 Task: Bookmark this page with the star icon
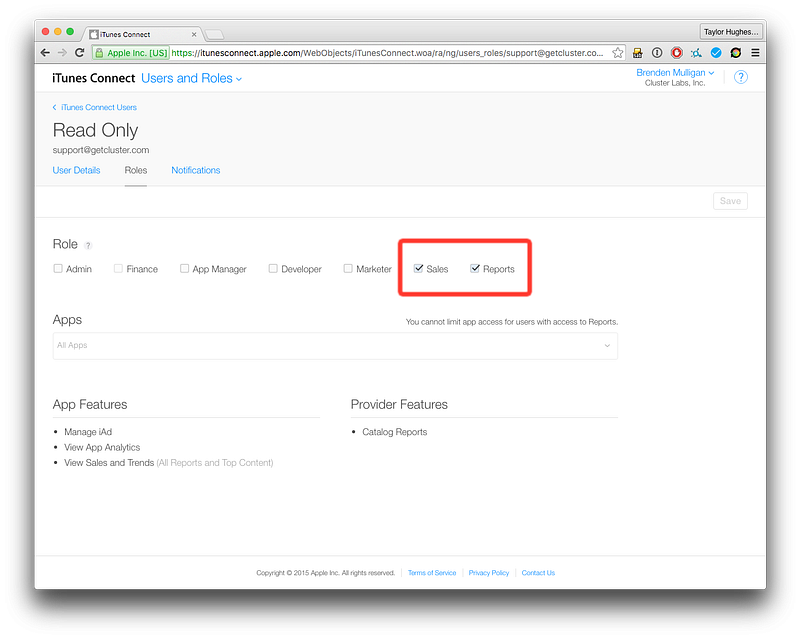click(x=618, y=53)
